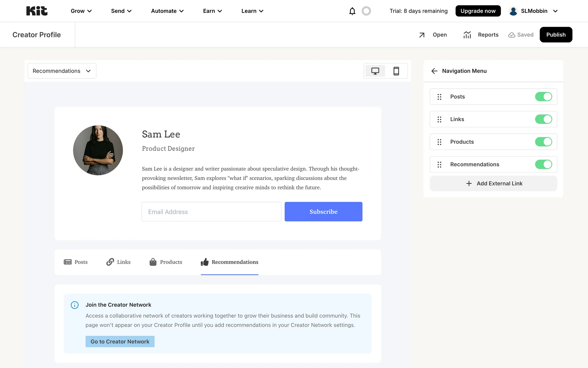Screen dimensions: 588x368
Task: Switch to mobile preview icon
Action: 396,71
